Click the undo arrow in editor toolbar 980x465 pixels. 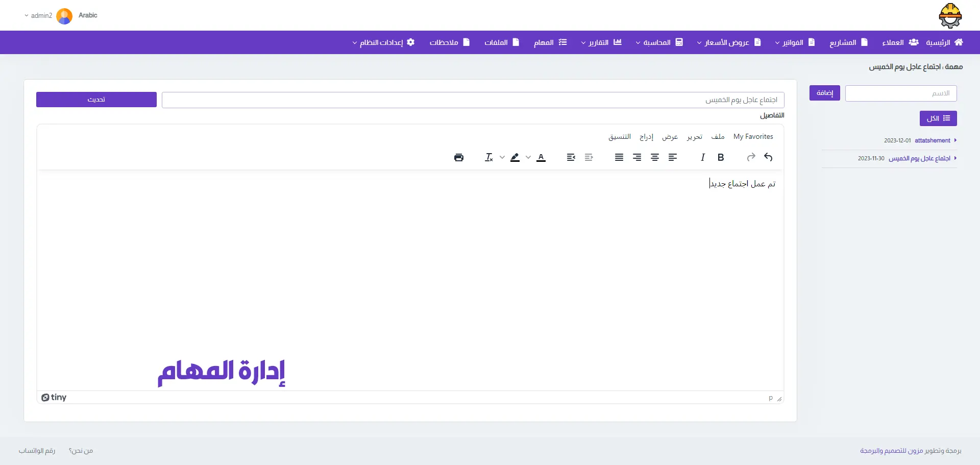point(768,157)
